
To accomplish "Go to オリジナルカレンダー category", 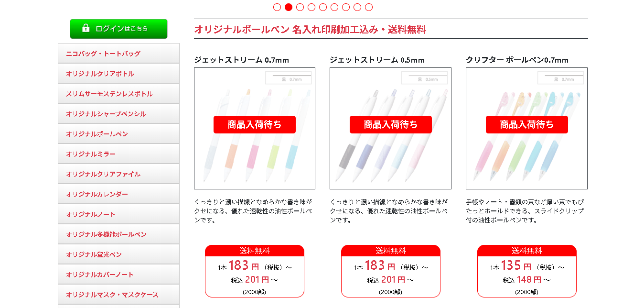I will [118, 194].
